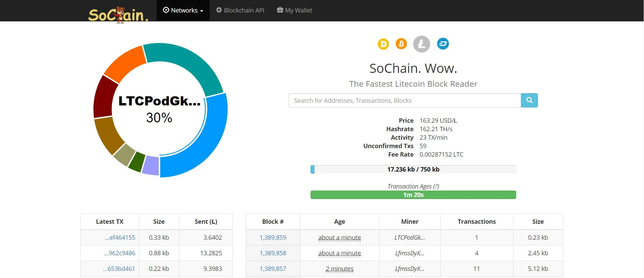Click the 30% label in the chart center

[159, 118]
